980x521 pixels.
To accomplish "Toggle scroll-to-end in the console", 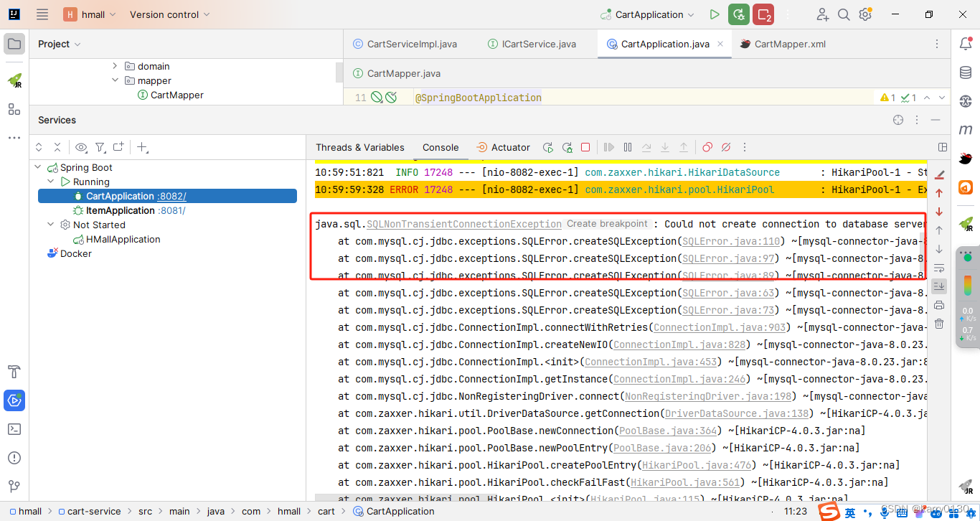I will (x=938, y=286).
